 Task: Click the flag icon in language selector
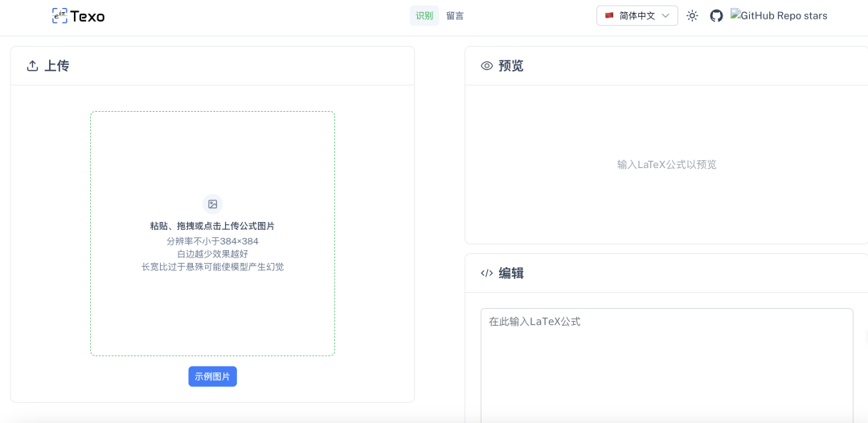pyautogui.click(x=609, y=15)
